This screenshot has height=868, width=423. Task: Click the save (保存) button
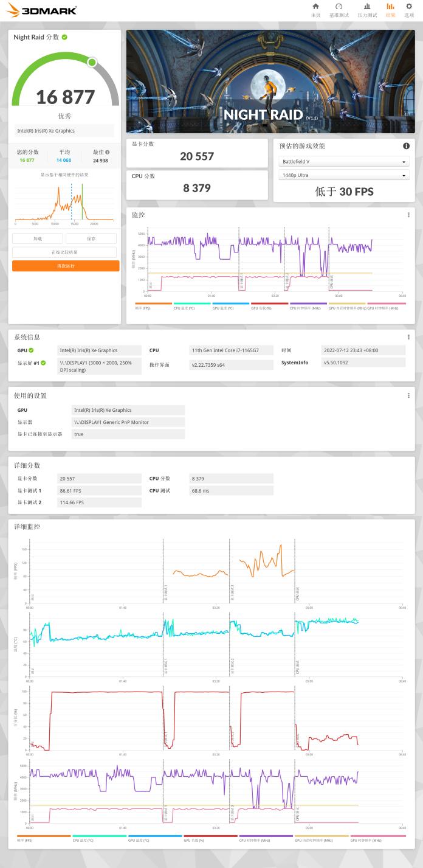(91, 238)
